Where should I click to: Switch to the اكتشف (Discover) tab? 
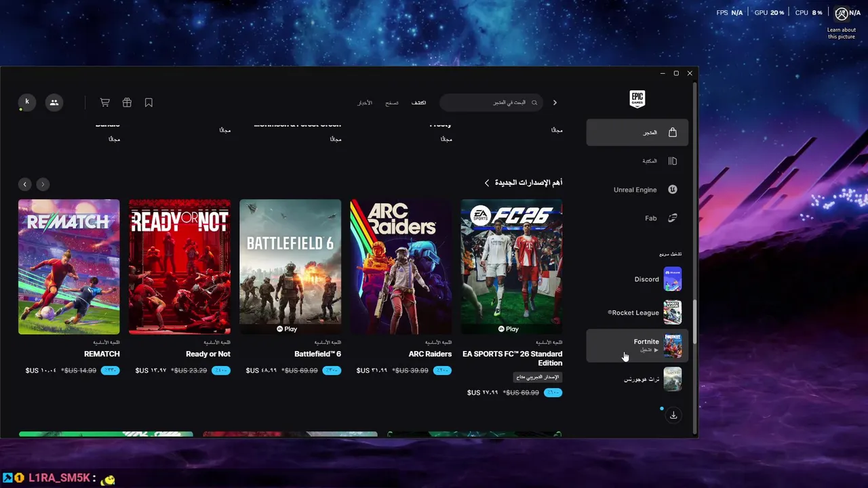tap(419, 102)
